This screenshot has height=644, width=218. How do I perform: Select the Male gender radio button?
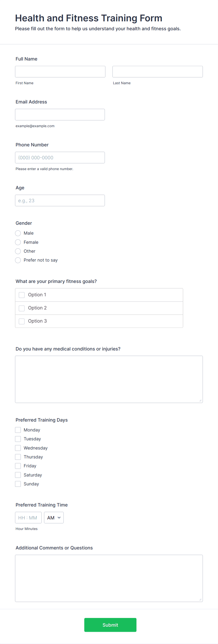click(18, 233)
